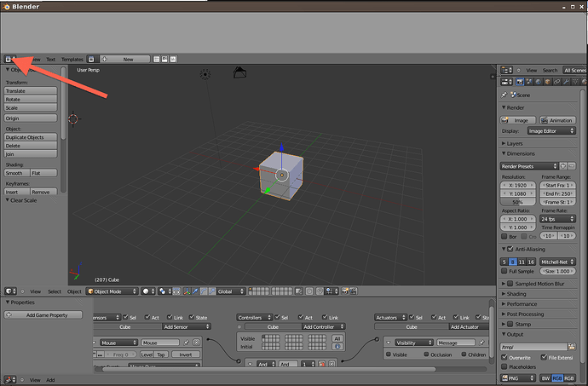Open the Scene properties tab icon
588x386 pixels.
[x=529, y=82]
